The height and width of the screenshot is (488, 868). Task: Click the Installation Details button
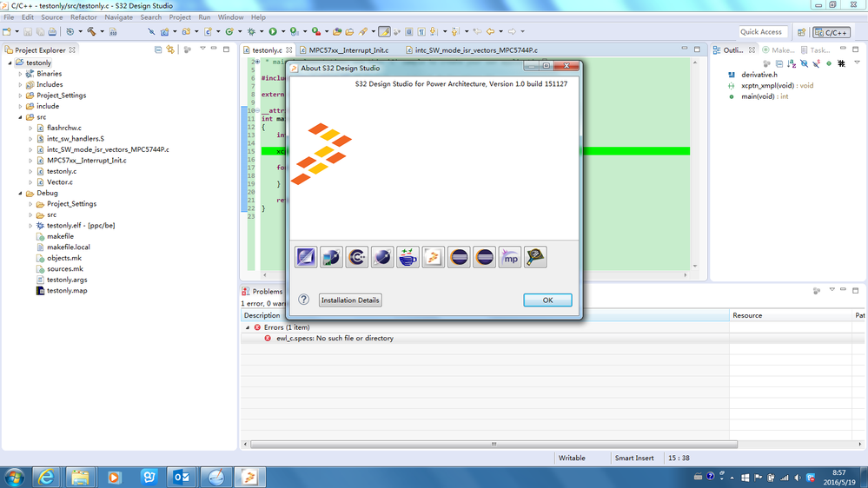tap(350, 300)
